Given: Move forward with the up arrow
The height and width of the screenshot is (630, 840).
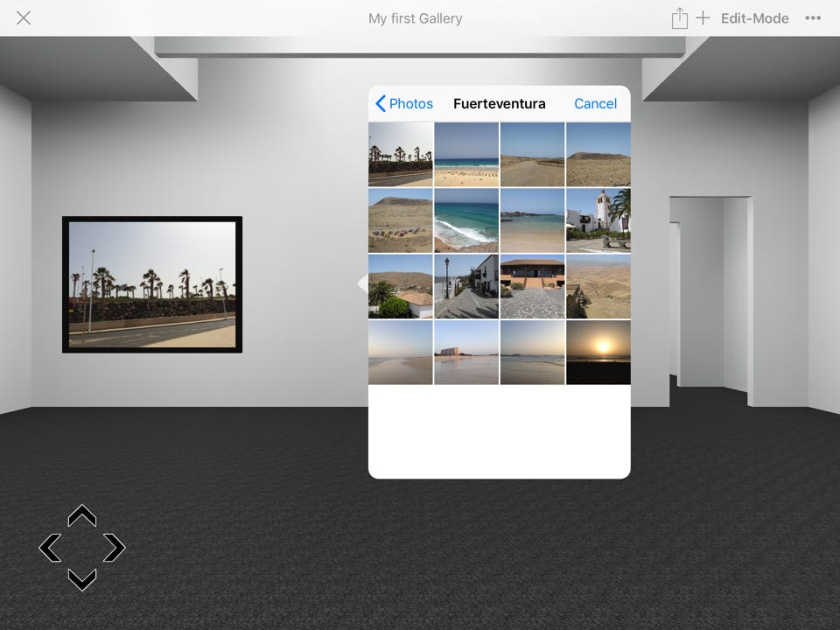Looking at the screenshot, I should [82, 517].
